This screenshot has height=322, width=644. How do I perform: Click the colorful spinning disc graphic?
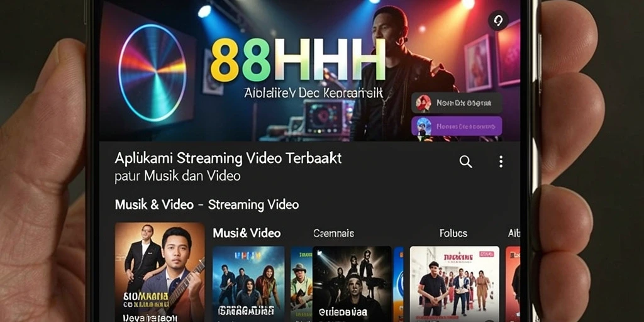tap(152, 72)
